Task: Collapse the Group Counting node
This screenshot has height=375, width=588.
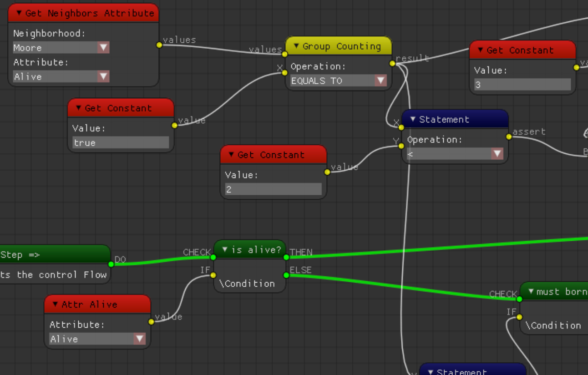Action: 296,46
